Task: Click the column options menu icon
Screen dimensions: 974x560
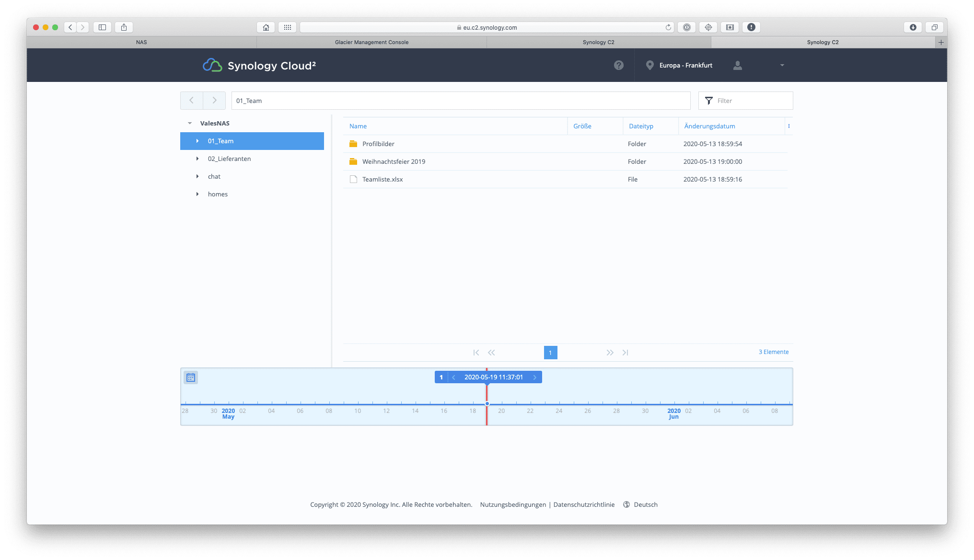Action: click(x=788, y=126)
